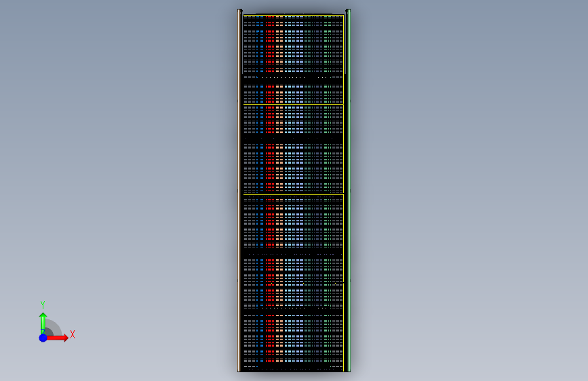Screen dimensions: 588x381
Task: Select the green right side rail of the rack
Action: coord(348,190)
